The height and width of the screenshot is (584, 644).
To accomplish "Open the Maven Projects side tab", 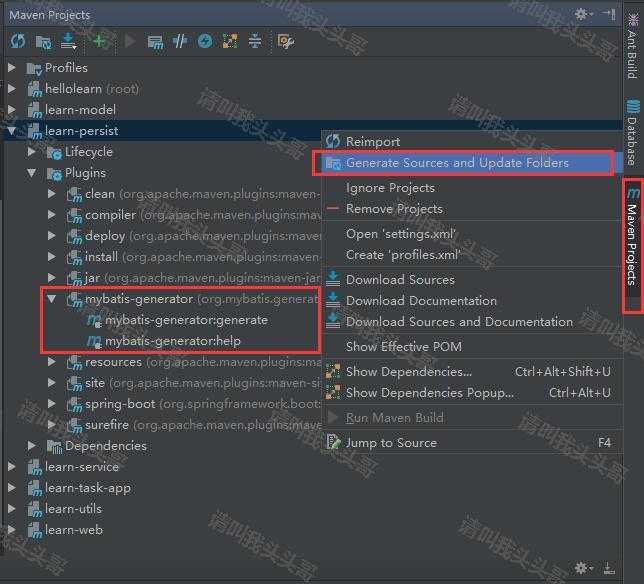I will 633,237.
